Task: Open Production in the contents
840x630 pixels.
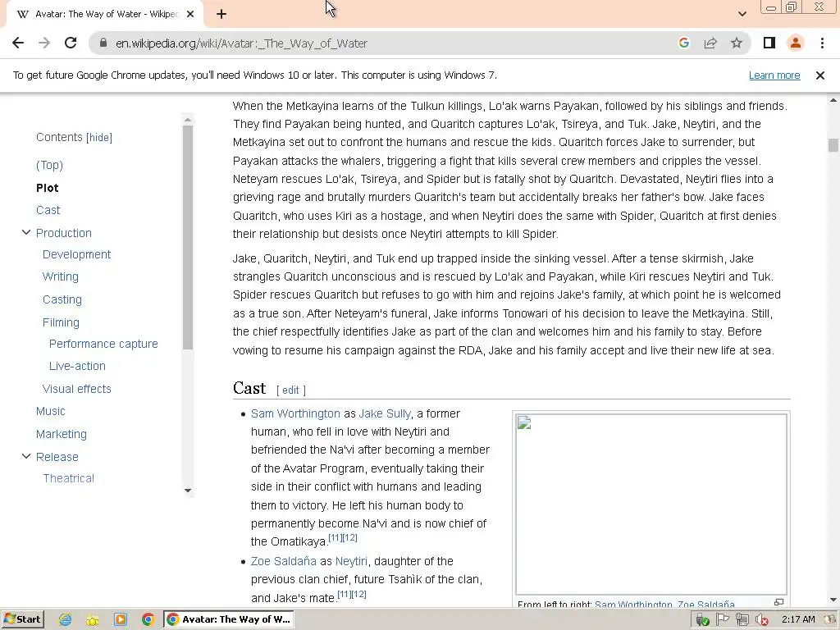Action: tap(64, 233)
